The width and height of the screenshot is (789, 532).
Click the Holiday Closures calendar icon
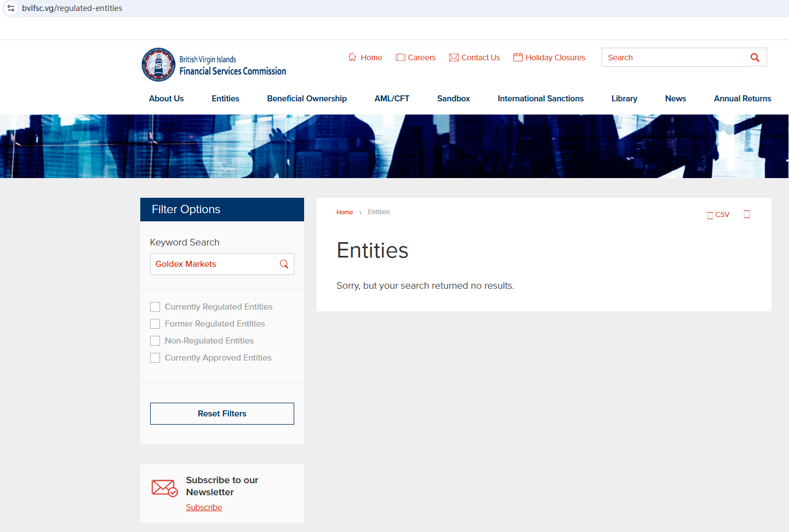(518, 57)
